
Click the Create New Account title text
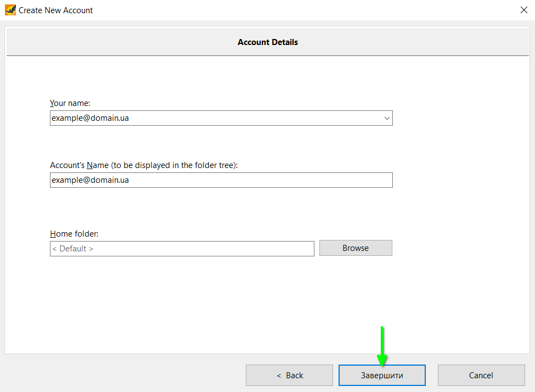56,10
